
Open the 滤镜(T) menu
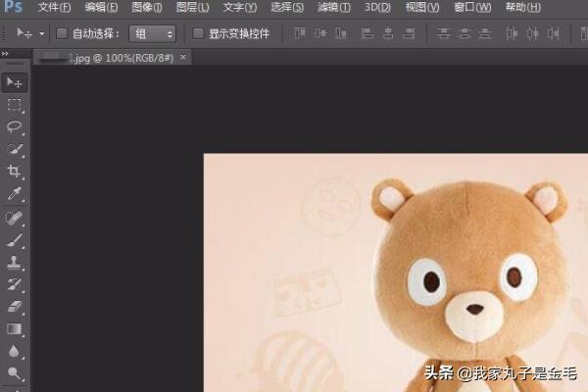pos(334,7)
